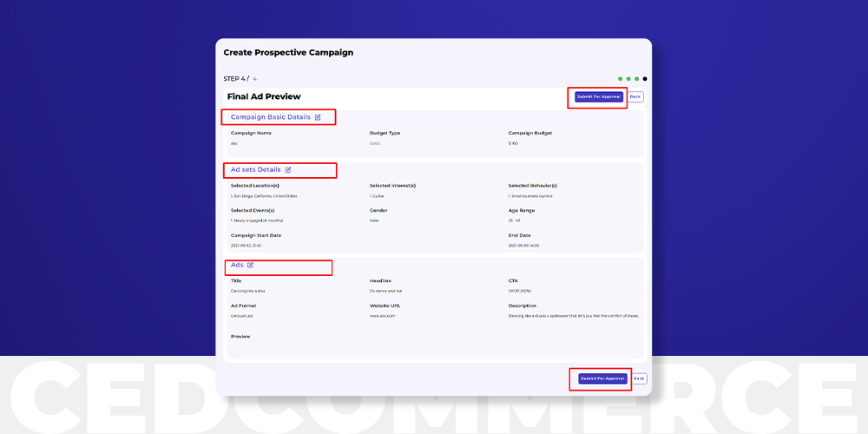Click the 'Selected Events(s)' label
868x434 pixels.
(x=253, y=210)
